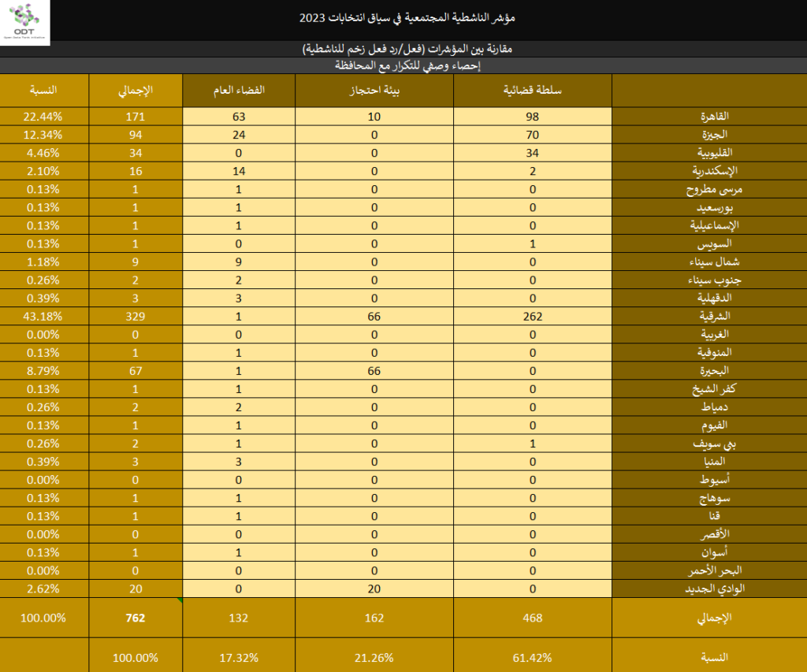
Task: Click the percentage 12.34%
Action: pos(43,135)
